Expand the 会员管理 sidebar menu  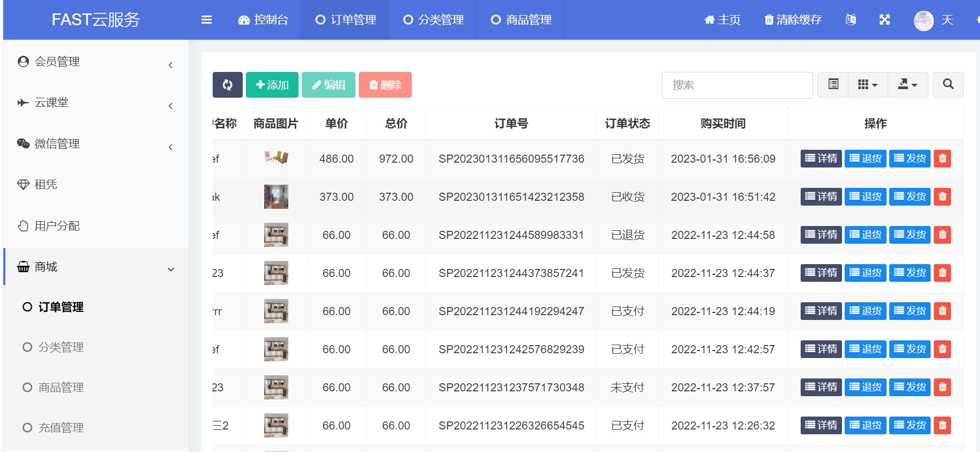pos(96,62)
